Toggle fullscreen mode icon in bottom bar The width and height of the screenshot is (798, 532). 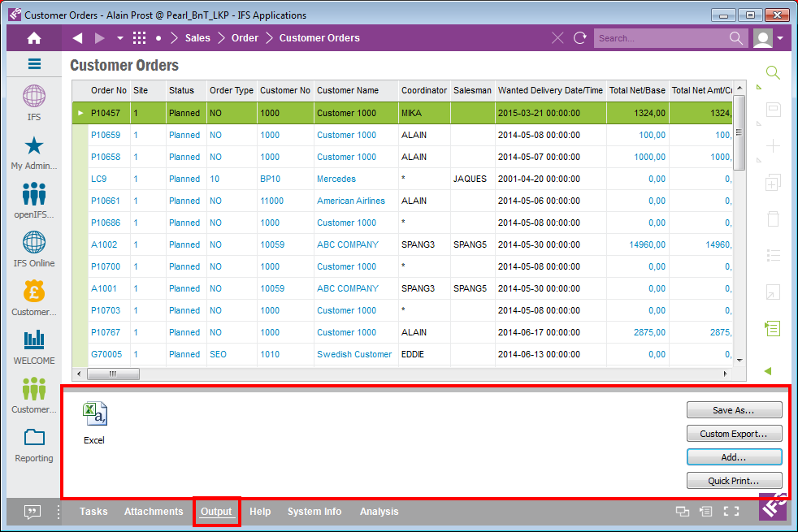click(731, 512)
